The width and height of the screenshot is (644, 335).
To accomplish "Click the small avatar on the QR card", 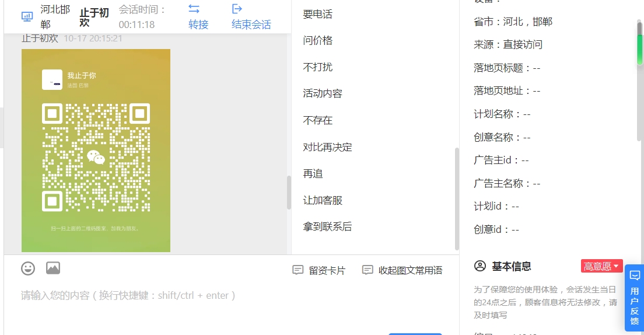I will coord(52,80).
